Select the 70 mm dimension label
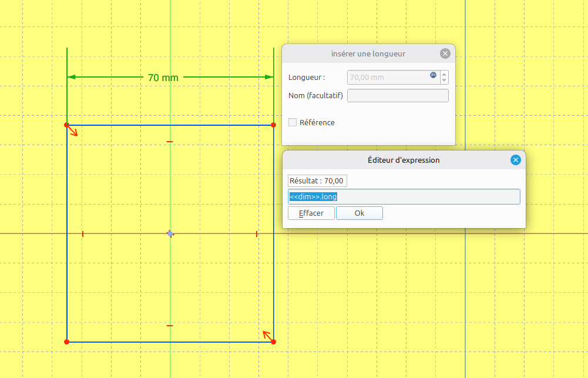This screenshot has width=588, height=378. point(163,78)
